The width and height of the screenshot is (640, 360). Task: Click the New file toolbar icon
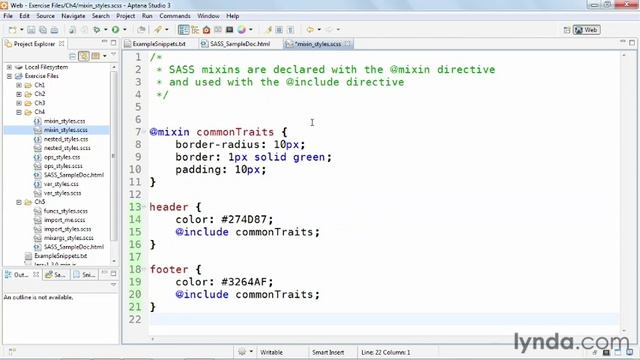[13, 30]
